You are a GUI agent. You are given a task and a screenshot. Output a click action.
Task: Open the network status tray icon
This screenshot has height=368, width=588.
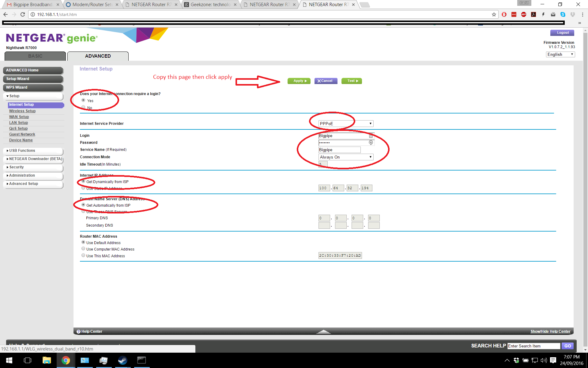point(535,360)
